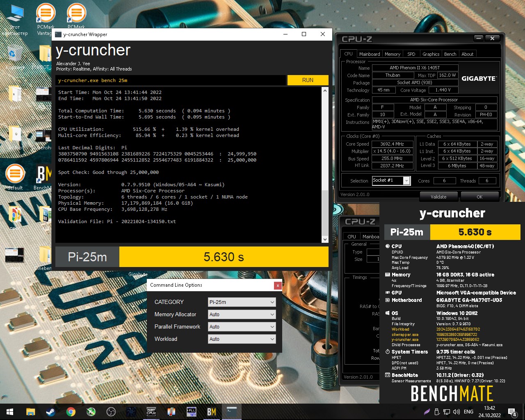
Task: Open the Socket #1 selection dropdown in CPU-Z
Action: coord(391,180)
